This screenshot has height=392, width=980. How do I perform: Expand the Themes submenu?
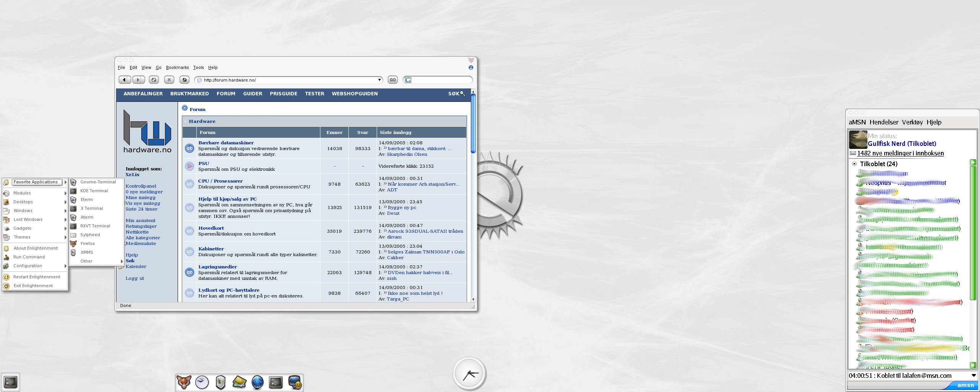pyautogui.click(x=36, y=237)
